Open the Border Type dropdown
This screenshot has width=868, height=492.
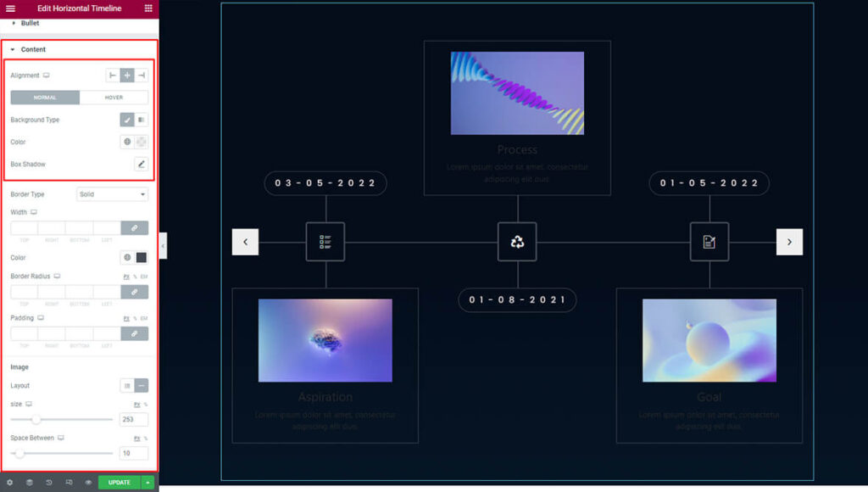(113, 194)
